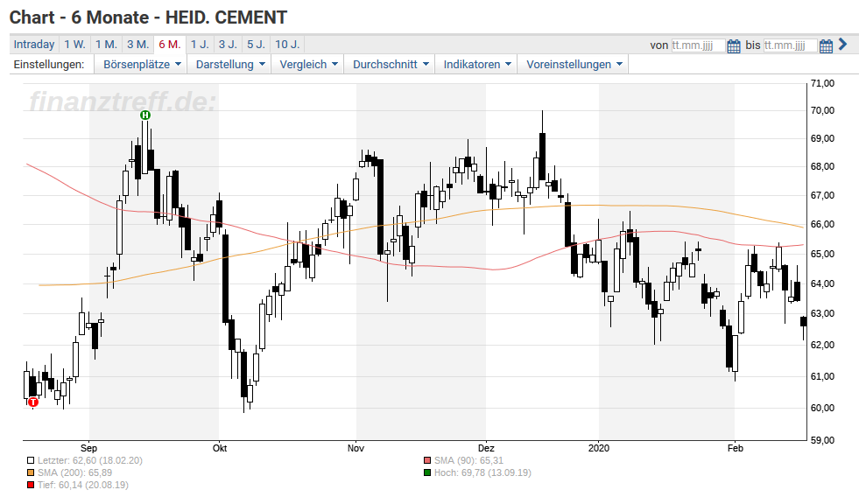This screenshot has height=504, width=866.
Task: Switch to the Intraday time range
Action: click(x=33, y=44)
